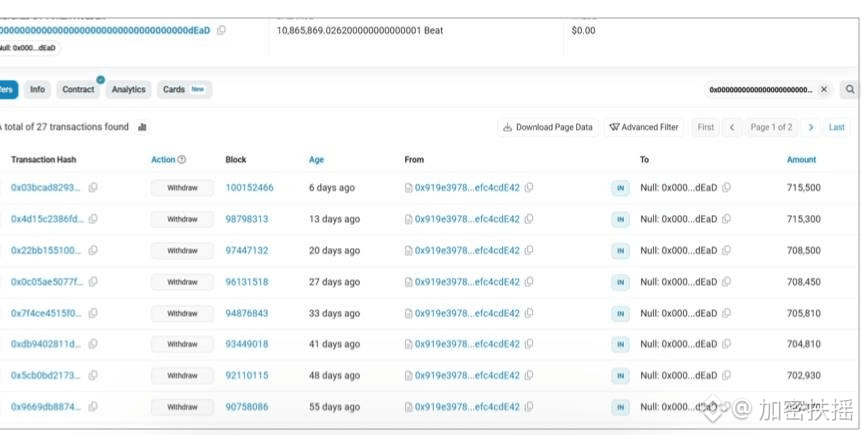This screenshot has height=435, width=861.
Task: Click the Page 1 of 2 indicator
Action: tap(771, 127)
